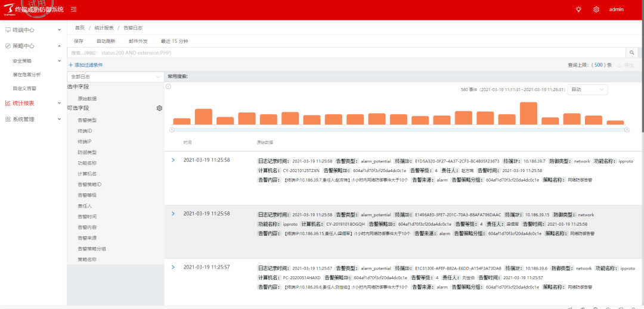Add the 终端IP field

[85, 141]
